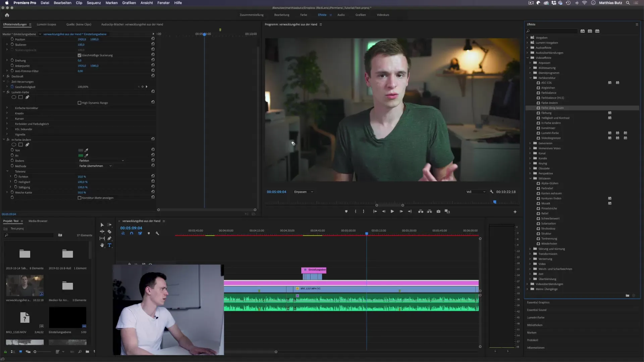Add marker in Program monitor

pyautogui.click(x=346, y=212)
